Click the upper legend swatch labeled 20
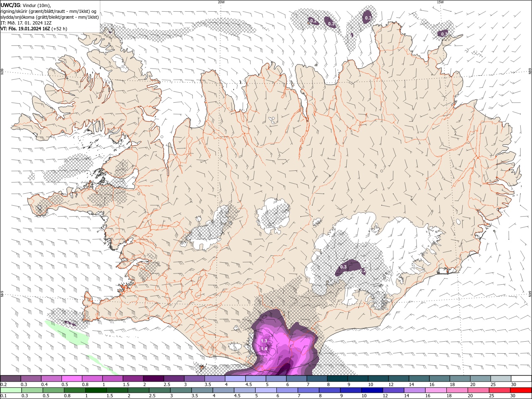Screen dimensions: 532x399 [480, 379]
